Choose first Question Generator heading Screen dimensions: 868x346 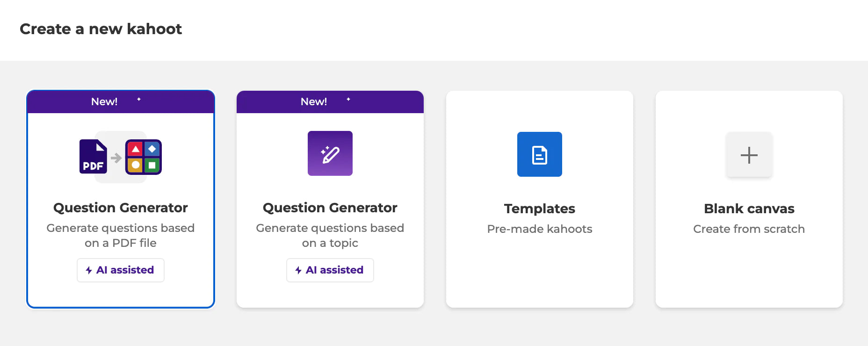[120, 208]
